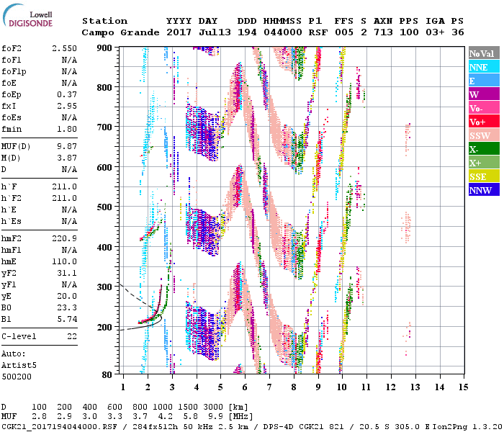The height and width of the screenshot is (432, 504).
Task: Click the foF2 value 2.550
Action: point(63,48)
